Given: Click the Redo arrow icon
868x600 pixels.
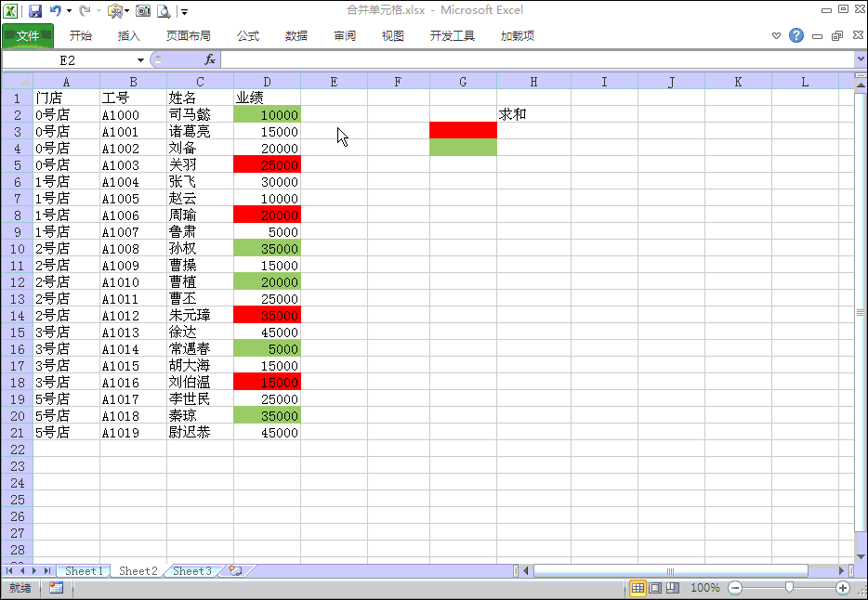Looking at the screenshot, I should 85,10.
